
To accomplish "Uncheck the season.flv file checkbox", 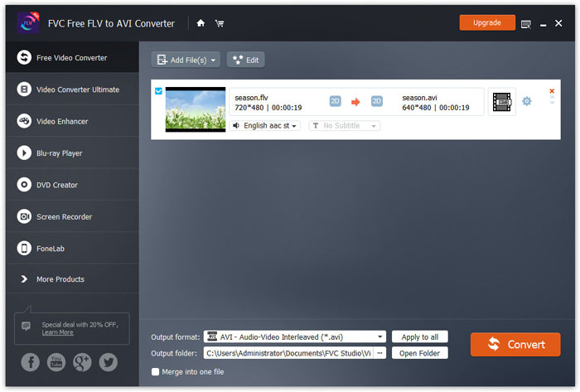I will (x=158, y=91).
